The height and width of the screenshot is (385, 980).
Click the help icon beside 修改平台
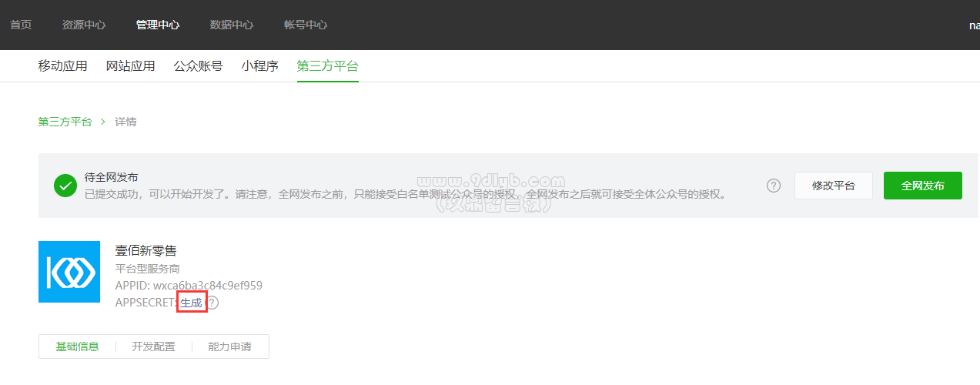[x=774, y=186]
